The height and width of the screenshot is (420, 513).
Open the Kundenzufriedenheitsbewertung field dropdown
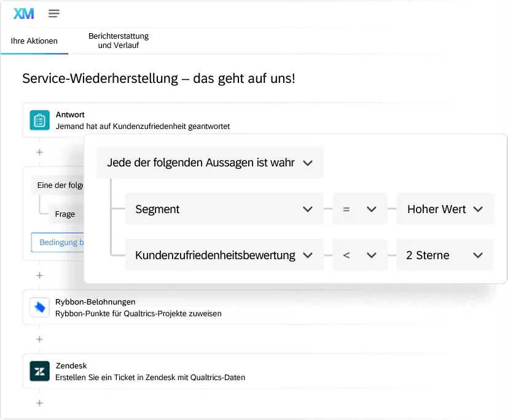coord(224,255)
